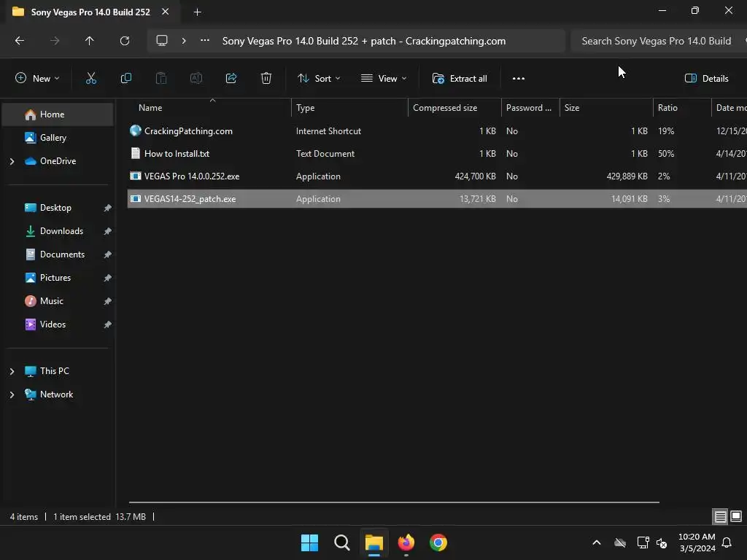Open the Windows Start menu
Screen dimensions: 747x560
click(x=309, y=542)
